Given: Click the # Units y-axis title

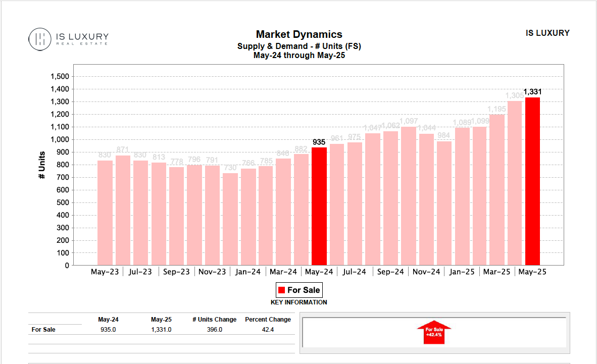Looking at the screenshot, I should [42, 165].
